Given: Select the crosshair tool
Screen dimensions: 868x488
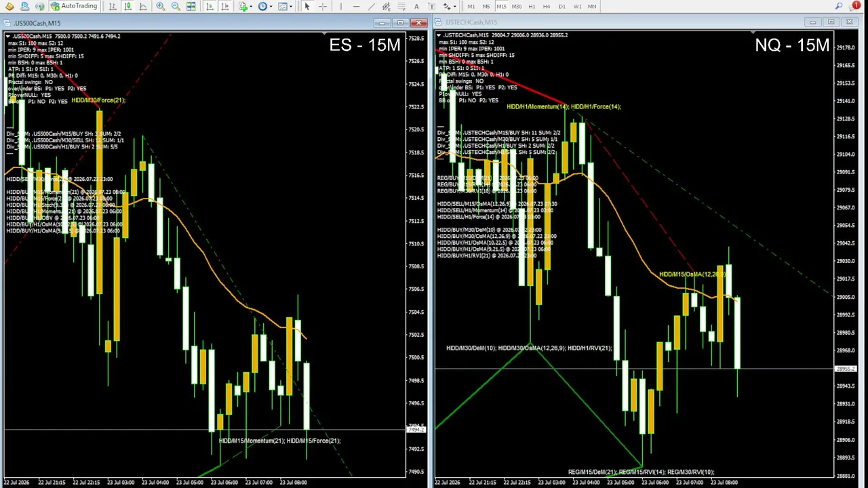Looking at the screenshot, I should pos(322,6).
